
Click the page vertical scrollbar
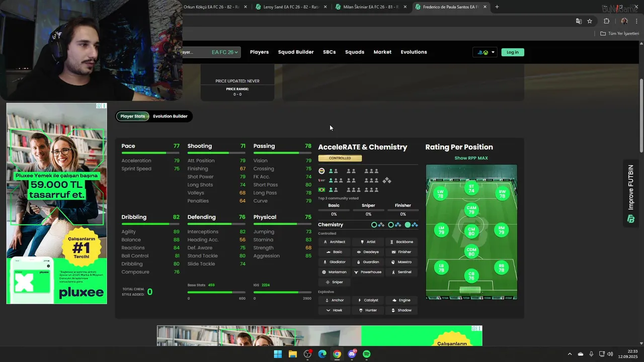pyautogui.click(x=641, y=116)
